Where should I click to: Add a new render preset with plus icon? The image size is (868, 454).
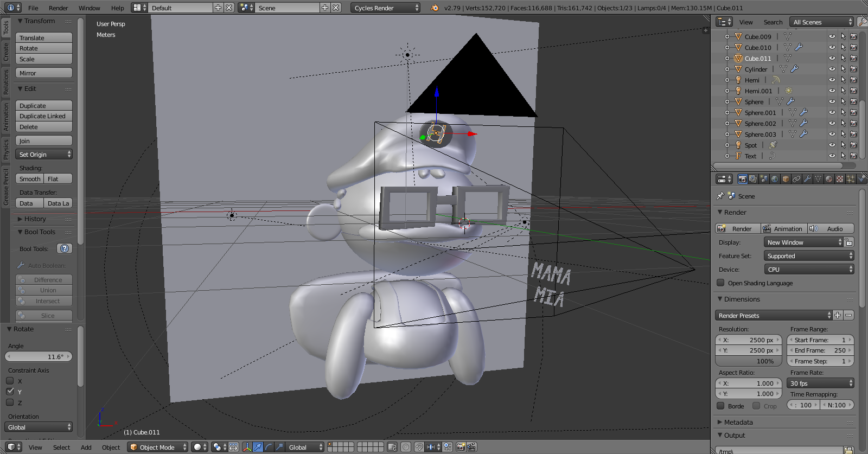838,315
